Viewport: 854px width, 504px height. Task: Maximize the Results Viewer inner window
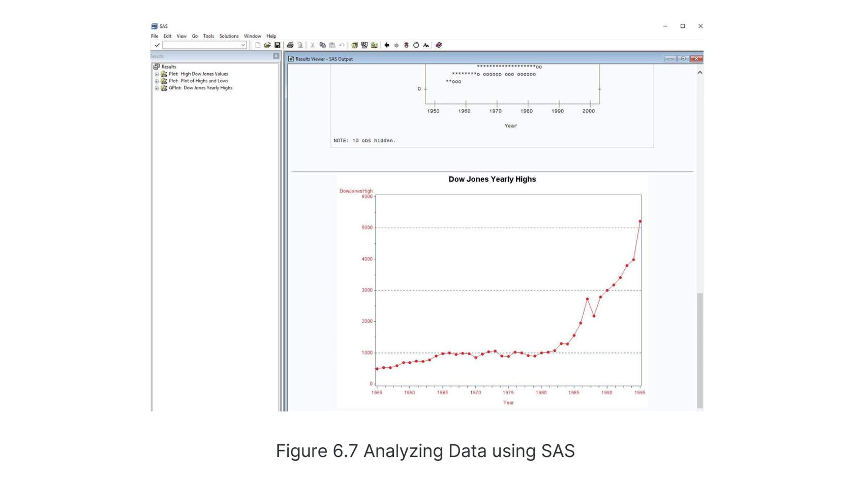pyautogui.click(x=683, y=59)
